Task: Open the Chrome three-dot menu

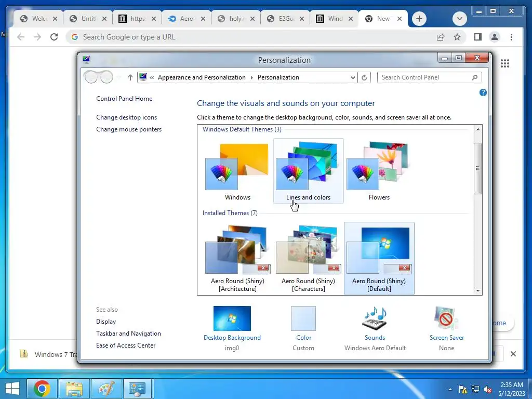Action: [x=511, y=37]
